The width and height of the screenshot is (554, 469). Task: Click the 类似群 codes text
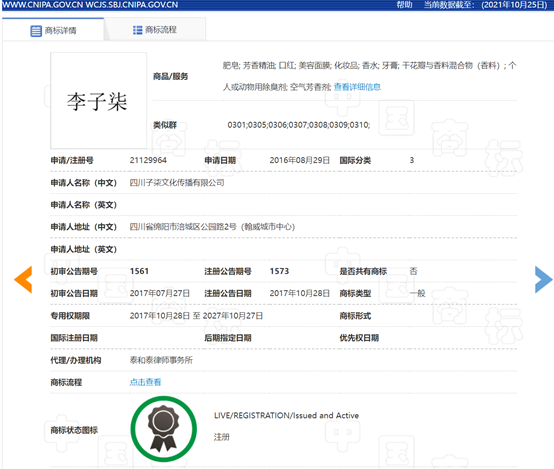(299, 125)
